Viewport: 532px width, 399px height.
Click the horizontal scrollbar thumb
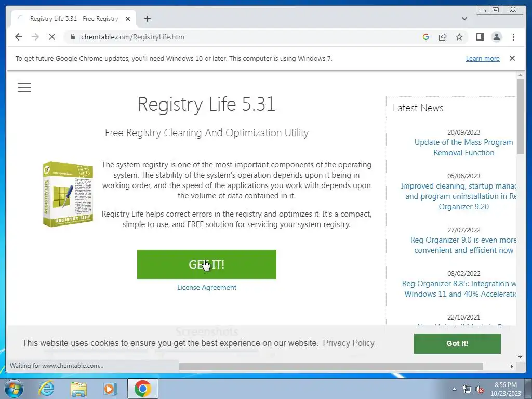[331, 366]
